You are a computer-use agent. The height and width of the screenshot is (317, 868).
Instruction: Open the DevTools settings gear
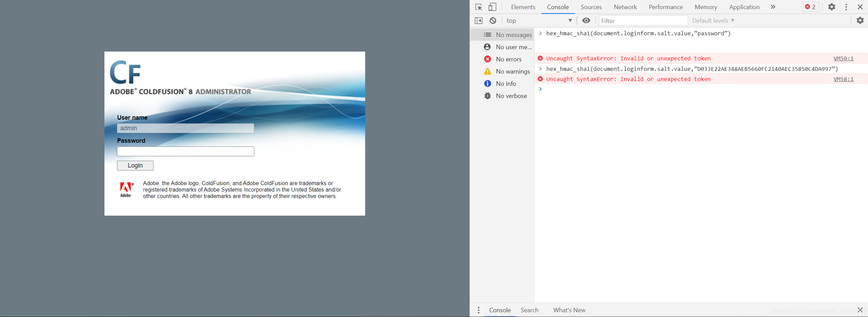coord(832,7)
